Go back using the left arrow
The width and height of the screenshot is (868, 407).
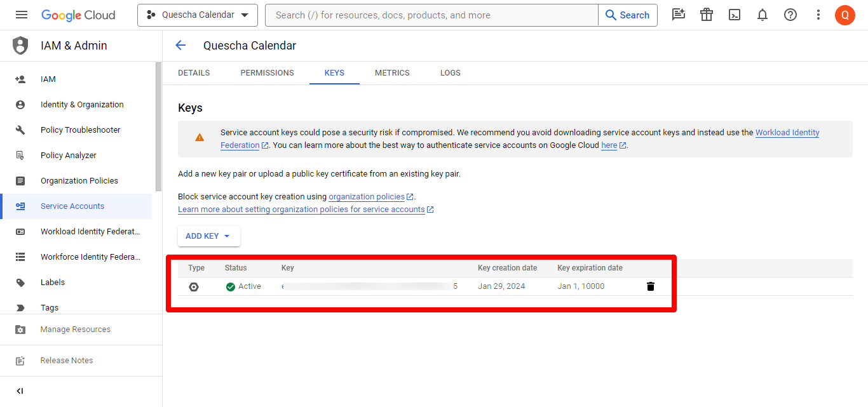point(180,45)
